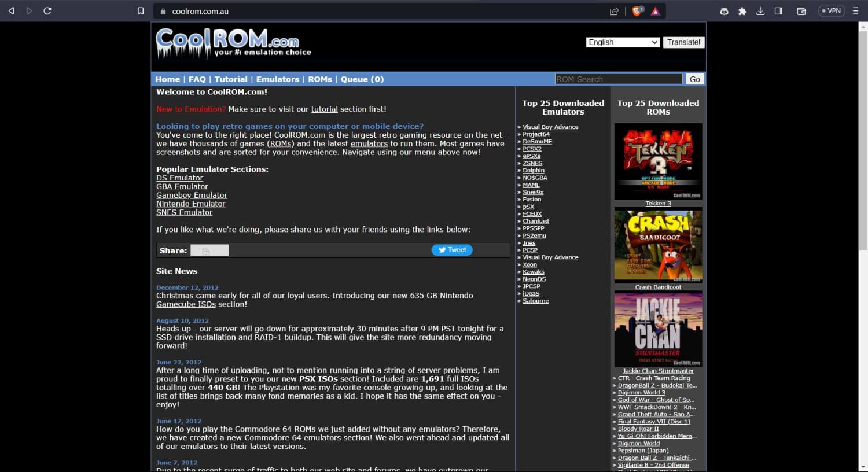Click the Tweet button
Image resolution: width=868 pixels, height=472 pixels.
click(452, 250)
